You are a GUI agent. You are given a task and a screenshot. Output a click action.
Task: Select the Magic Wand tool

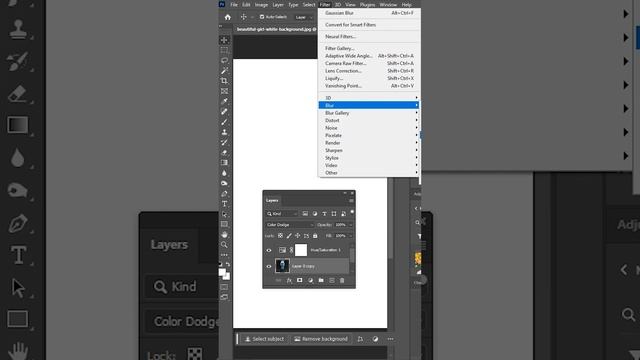(224, 71)
